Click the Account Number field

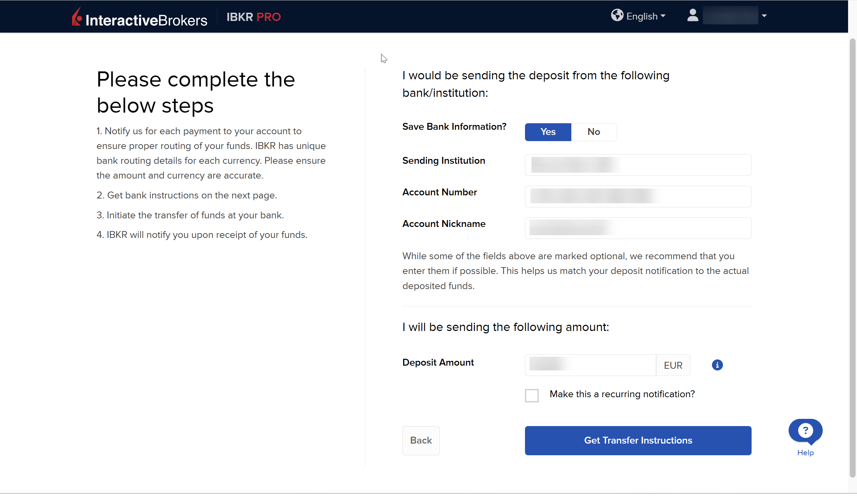pyautogui.click(x=638, y=196)
